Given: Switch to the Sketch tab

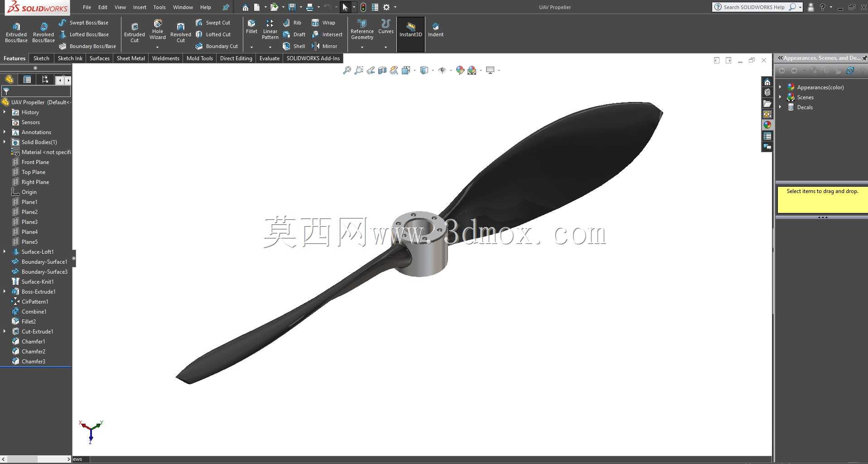Looking at the screenshot, I should [x=41, y=58].
